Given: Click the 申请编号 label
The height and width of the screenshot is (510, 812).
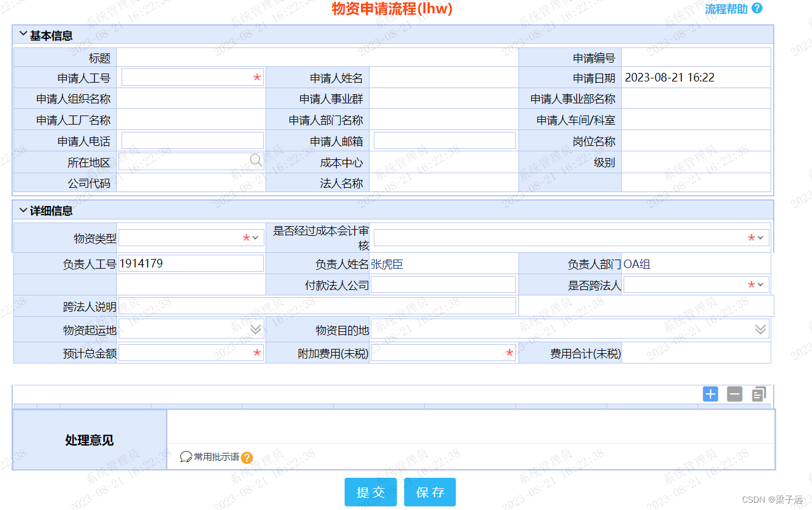Looking at the screenshot, I should point(594,58).
